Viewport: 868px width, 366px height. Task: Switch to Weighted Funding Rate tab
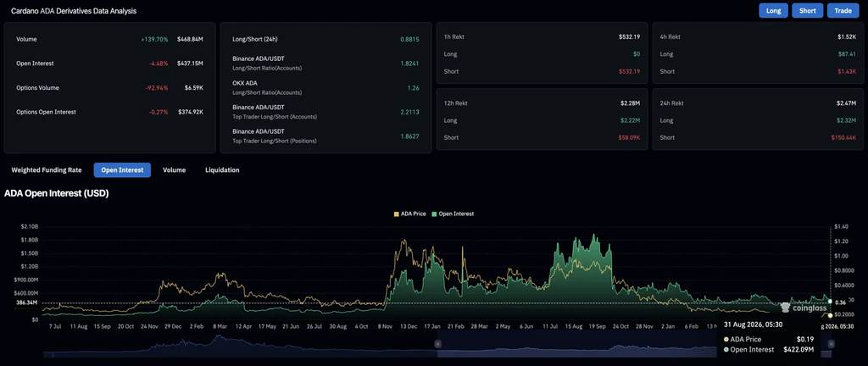click(47, 170)
